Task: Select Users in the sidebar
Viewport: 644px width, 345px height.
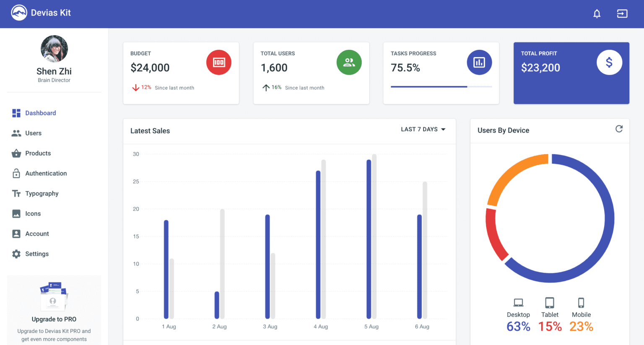Action: pos(34,133)
